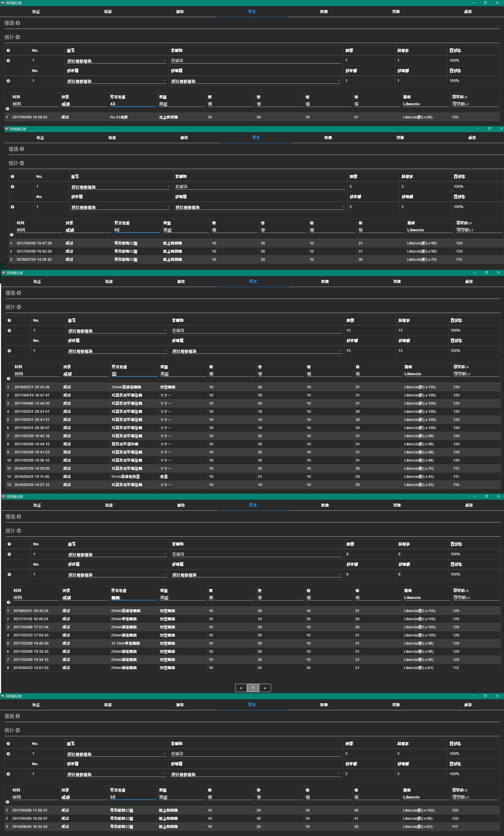Switch to 资源 tab in the bottom 32-filtered window

coord(396,705)
